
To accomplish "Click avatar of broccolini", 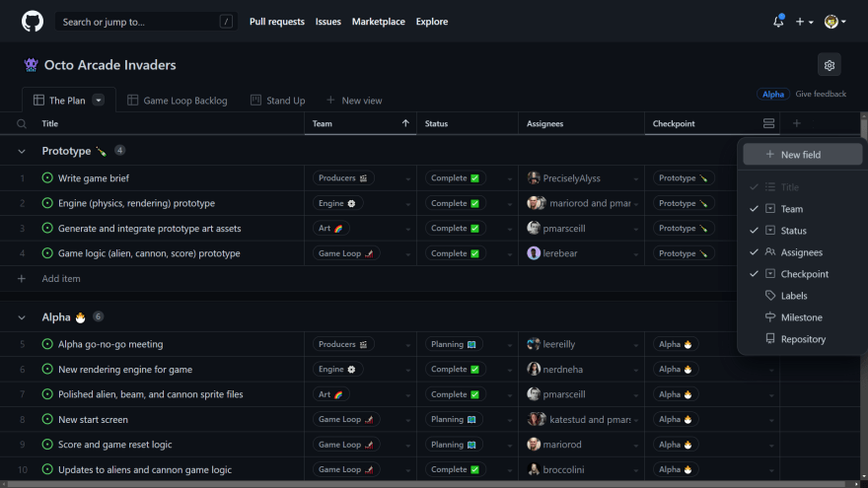I will click(x=533, y=469).
